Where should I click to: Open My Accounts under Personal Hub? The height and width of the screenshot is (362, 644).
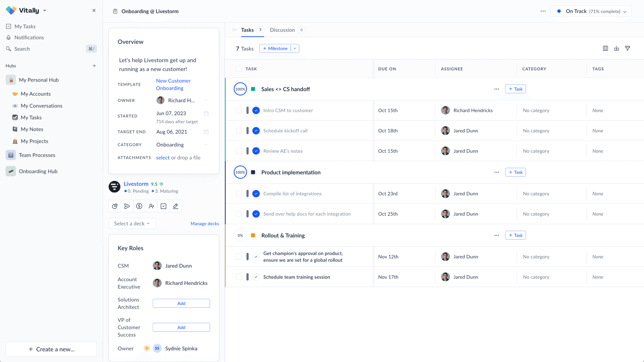point(32,94)
